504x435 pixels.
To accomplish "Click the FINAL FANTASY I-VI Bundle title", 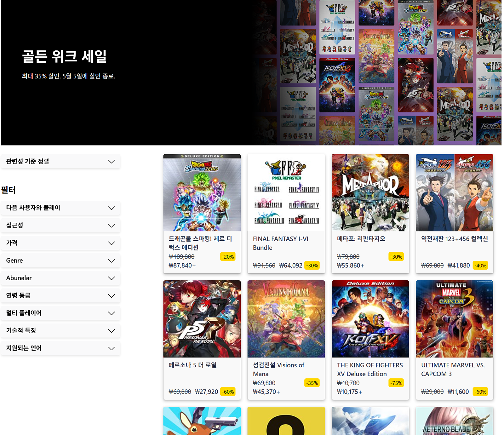I will (x=281, y=243).
